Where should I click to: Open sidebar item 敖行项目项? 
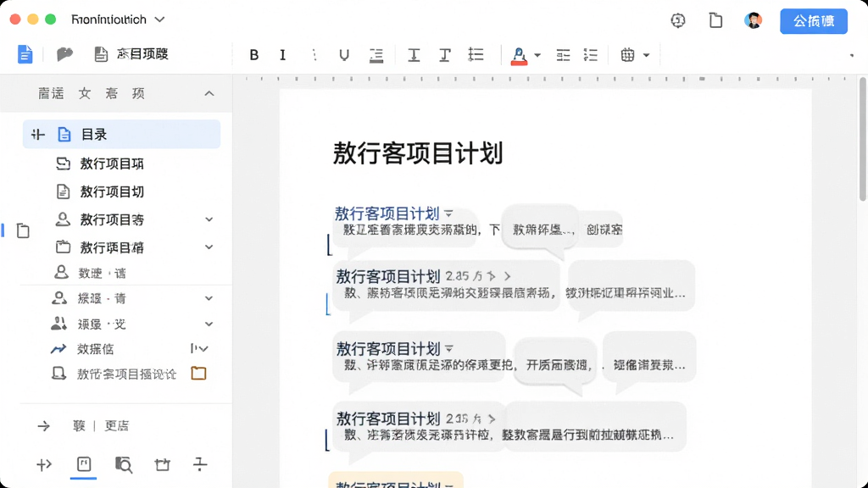point(112,164)
